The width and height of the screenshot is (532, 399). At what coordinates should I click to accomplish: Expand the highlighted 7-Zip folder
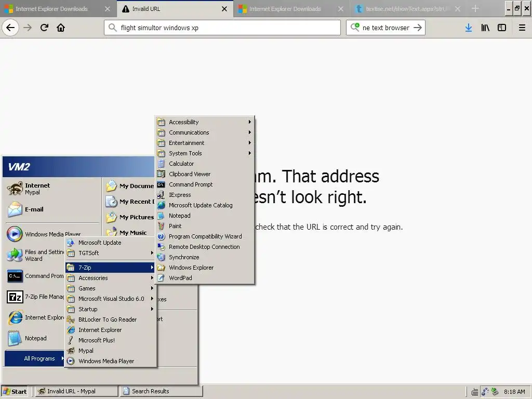tap(111, 268)
